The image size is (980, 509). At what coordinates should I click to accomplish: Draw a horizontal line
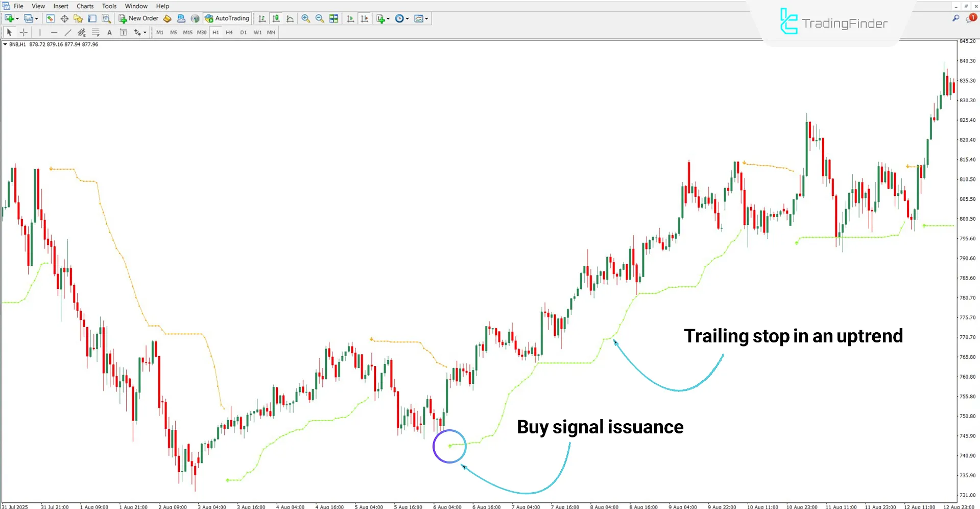(x=54, y=32)
